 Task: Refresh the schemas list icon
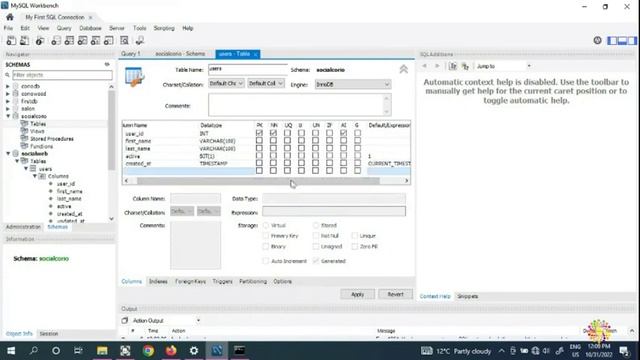tap(107, 64)
